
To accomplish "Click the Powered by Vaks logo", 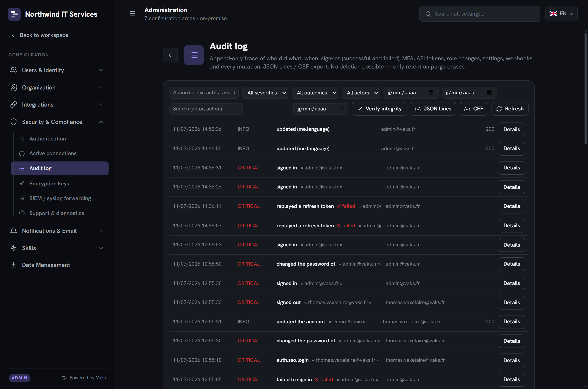I will (x=64, y=378).
